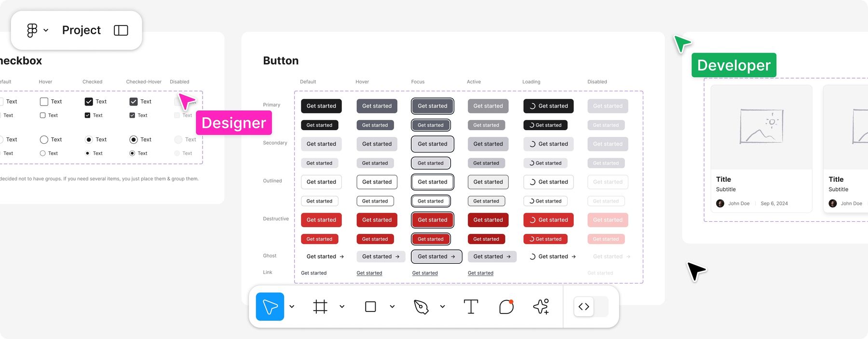Click John Doe avatar in first card
The height and width of the screenshot is (339, 868).
click(720, 203)
